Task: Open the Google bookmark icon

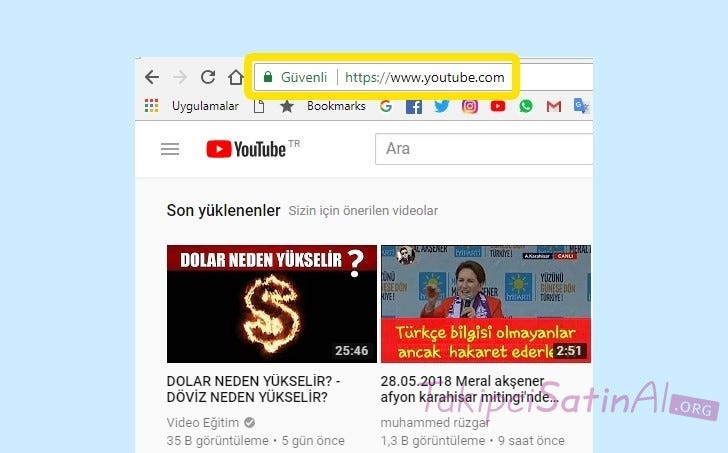Action: (x=386, y=106)
